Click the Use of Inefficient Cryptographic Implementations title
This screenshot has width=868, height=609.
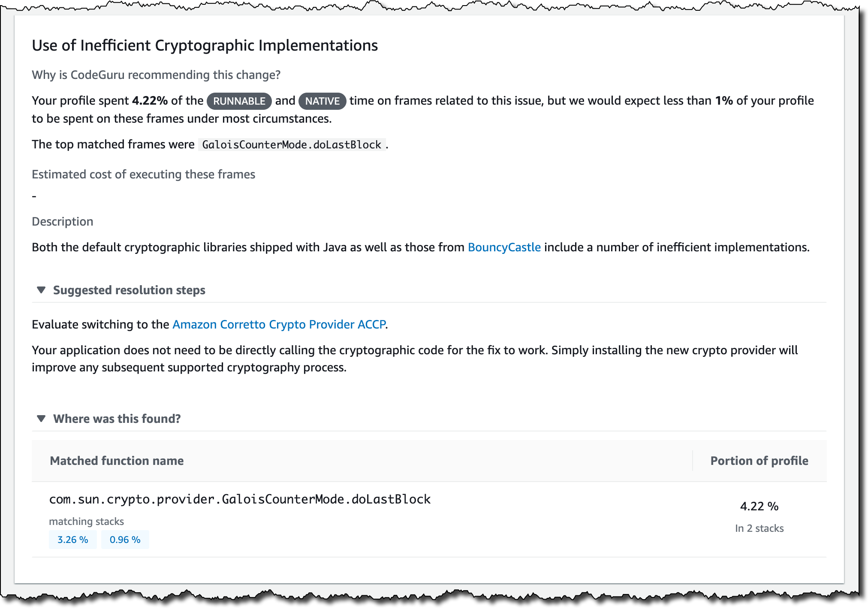(205, 45)
